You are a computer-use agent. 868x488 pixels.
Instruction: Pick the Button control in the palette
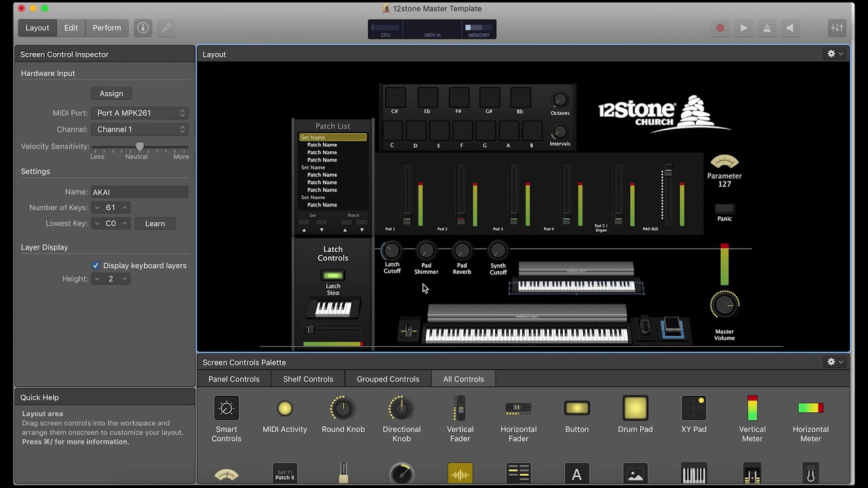point(577,414)
